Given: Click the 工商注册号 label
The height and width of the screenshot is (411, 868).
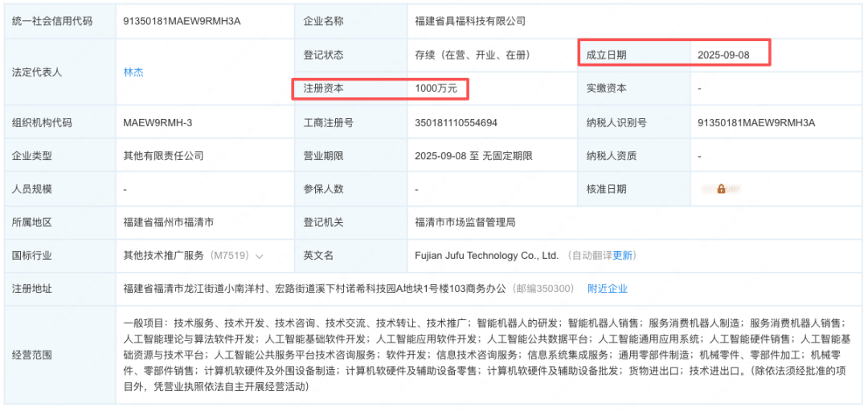Looking at the screenshot, I should click(x=329, y=122).
